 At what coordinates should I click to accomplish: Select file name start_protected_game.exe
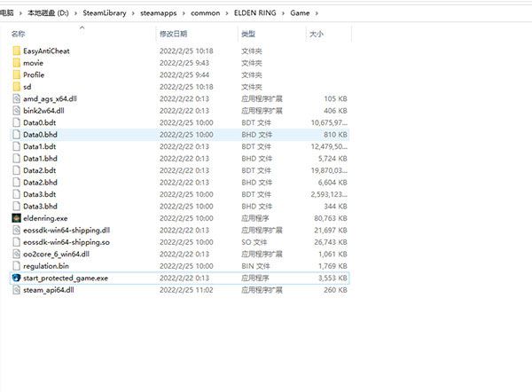pos(66,278)
